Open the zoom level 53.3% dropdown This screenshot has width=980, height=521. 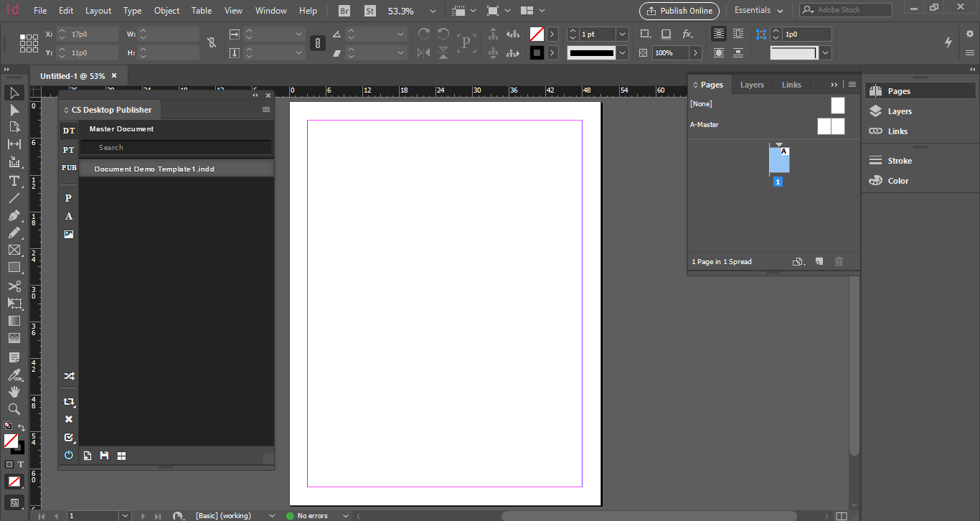(433, 11)
